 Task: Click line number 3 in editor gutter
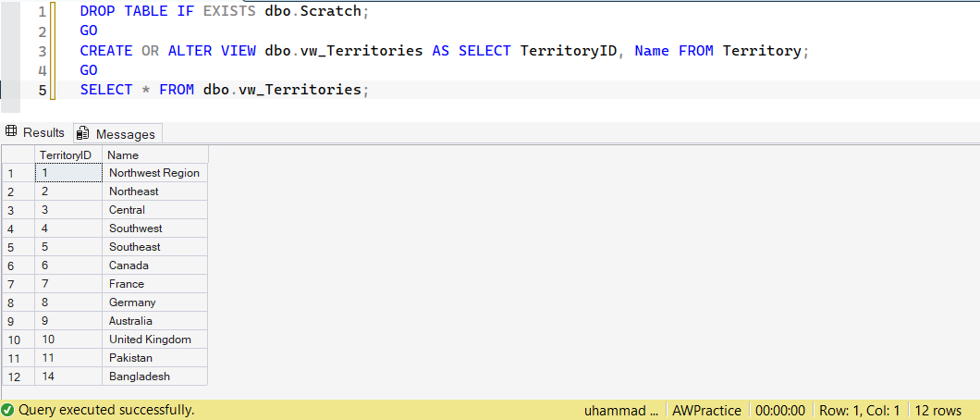point(42,51)
